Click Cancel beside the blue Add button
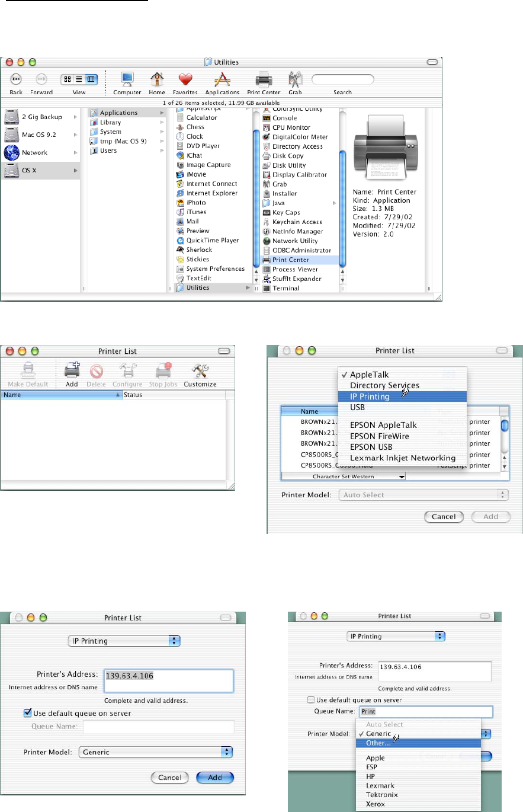 pos(169,778)
